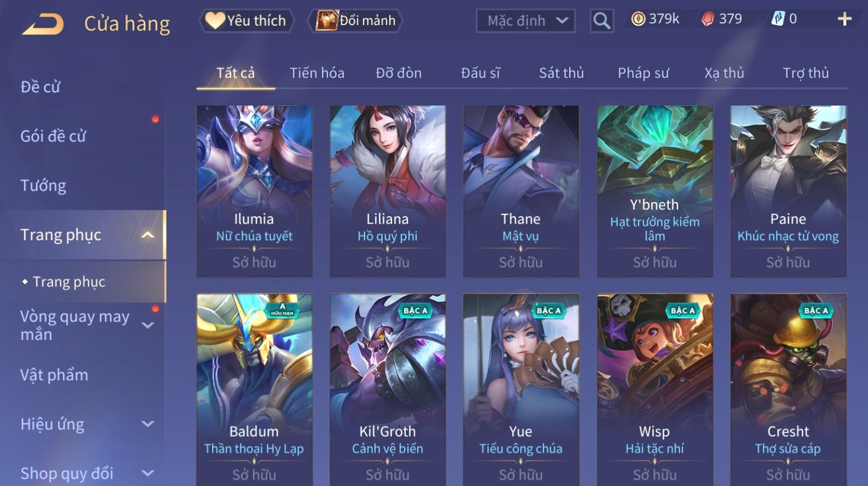Viewport: 868px width, 486px height.
Task: Open Đổi mảnh fragment exchange button
Action: coord(356,21)
